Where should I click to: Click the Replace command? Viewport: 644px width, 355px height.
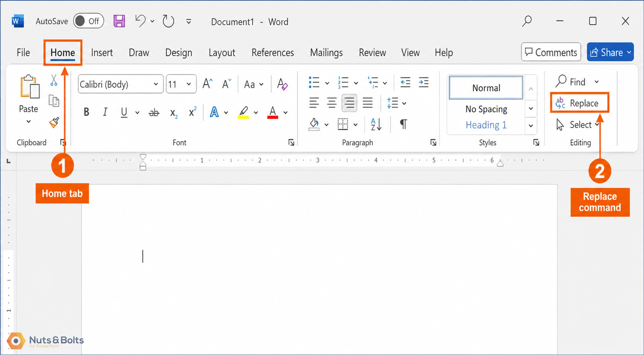tap(580, 103)
